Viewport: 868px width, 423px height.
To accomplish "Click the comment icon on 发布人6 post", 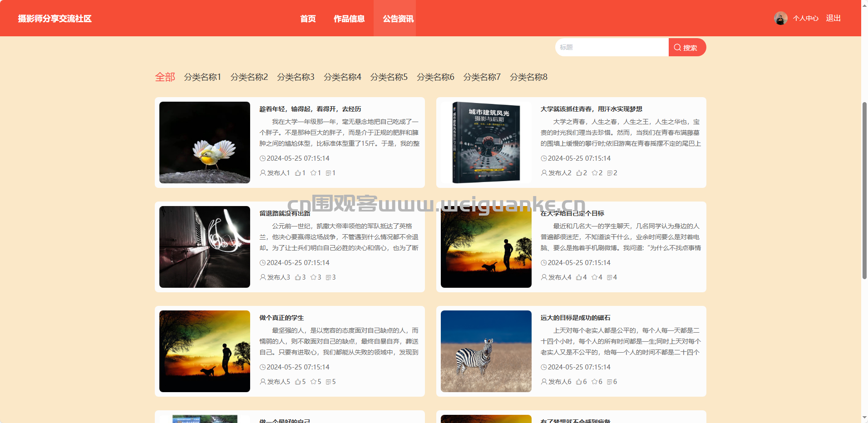I will point(610,382).
